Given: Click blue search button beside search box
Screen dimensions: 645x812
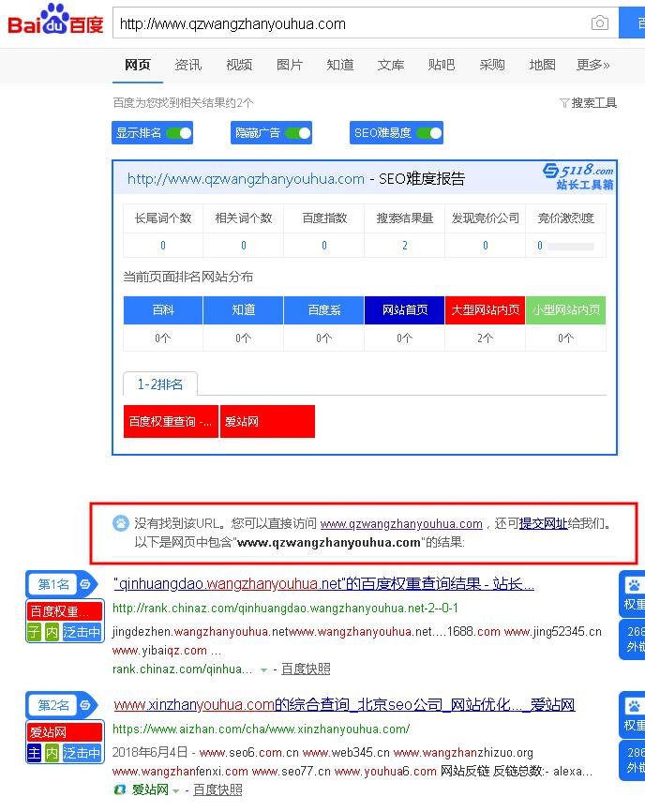Looking at the screenshot, I should (632, 23).
